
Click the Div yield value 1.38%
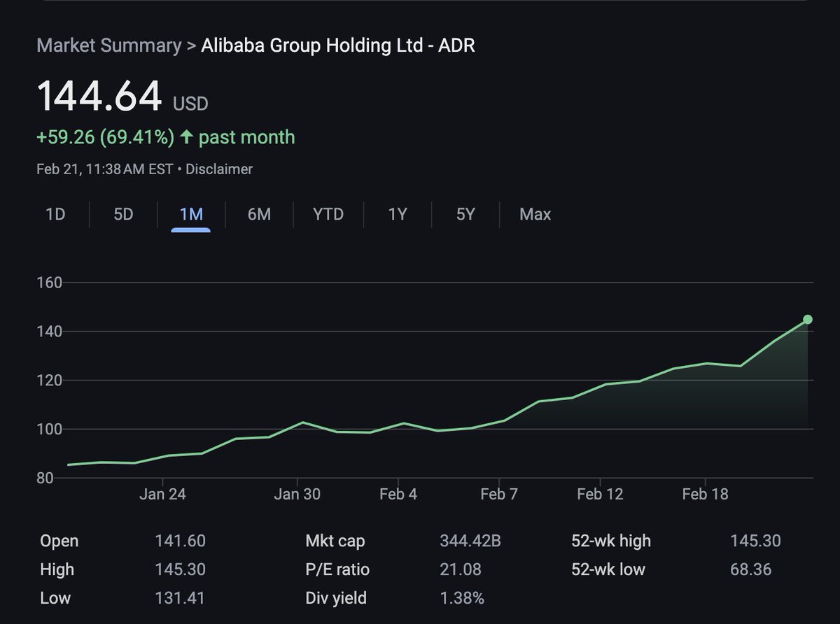[463, 598]
